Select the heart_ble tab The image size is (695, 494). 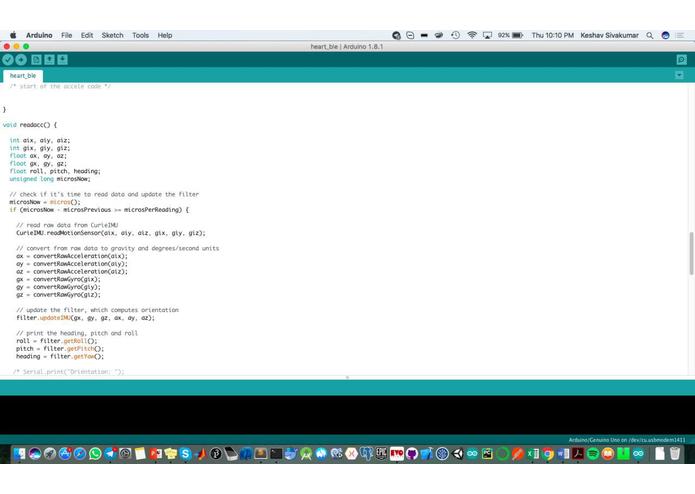point(23,76)
